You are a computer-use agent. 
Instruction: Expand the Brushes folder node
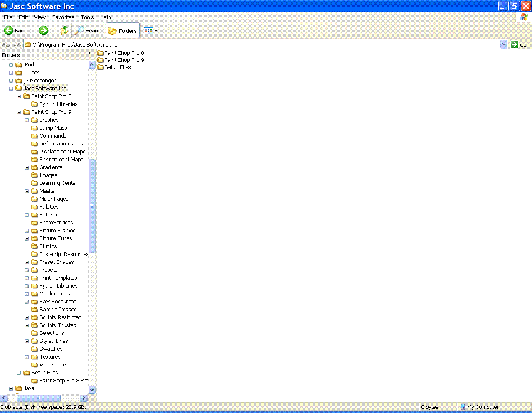[x=27, y=120]
